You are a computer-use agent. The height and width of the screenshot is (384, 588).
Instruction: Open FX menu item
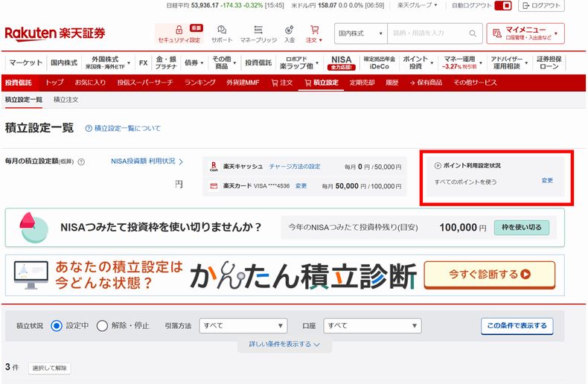click(143, 63)
